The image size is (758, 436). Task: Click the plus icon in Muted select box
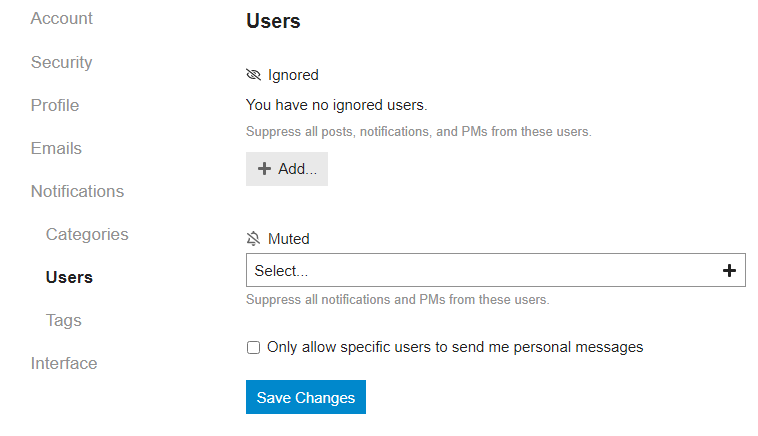pyautogui.click(x=729, y=270)
